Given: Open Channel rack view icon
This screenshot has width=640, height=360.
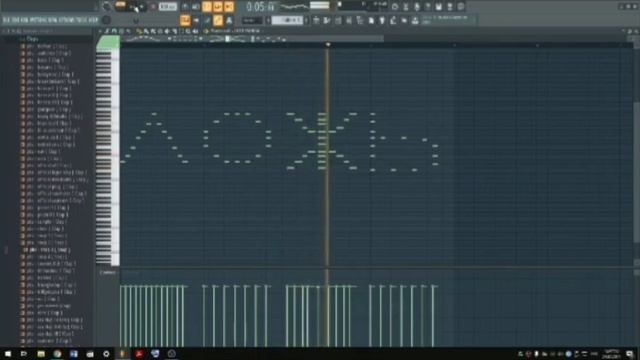Looking at the screenshot, I should point(338,20).
